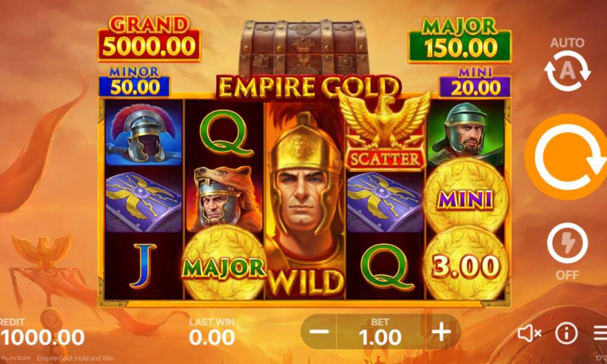Click the treasure chest above the reels
This screenshot has width=607, height=364.
[x=303, y=47]
